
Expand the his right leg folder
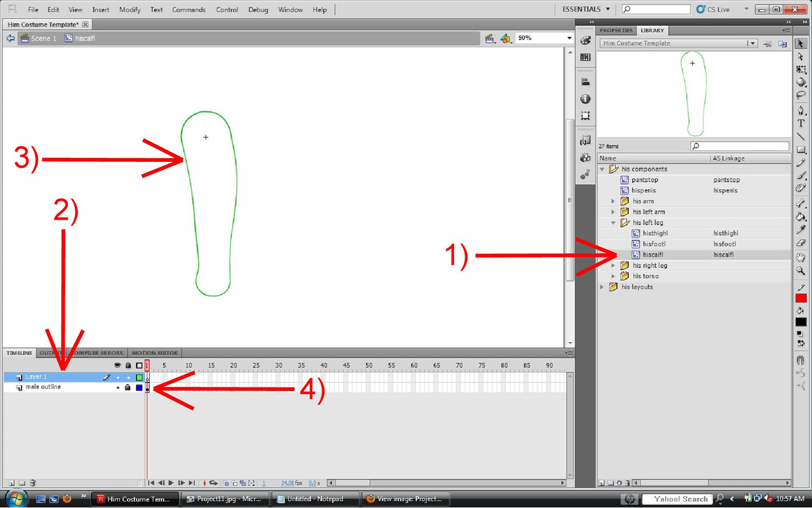tap(613, 265)
